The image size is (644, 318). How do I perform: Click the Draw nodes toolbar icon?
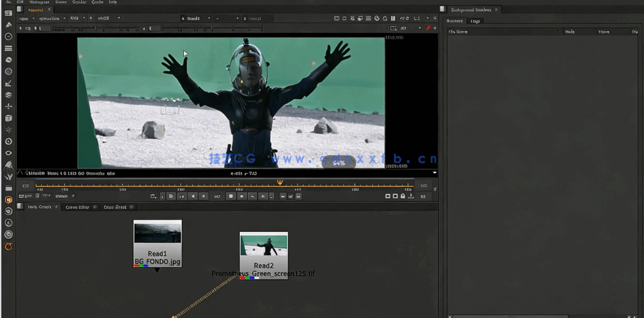pos(8,25)
